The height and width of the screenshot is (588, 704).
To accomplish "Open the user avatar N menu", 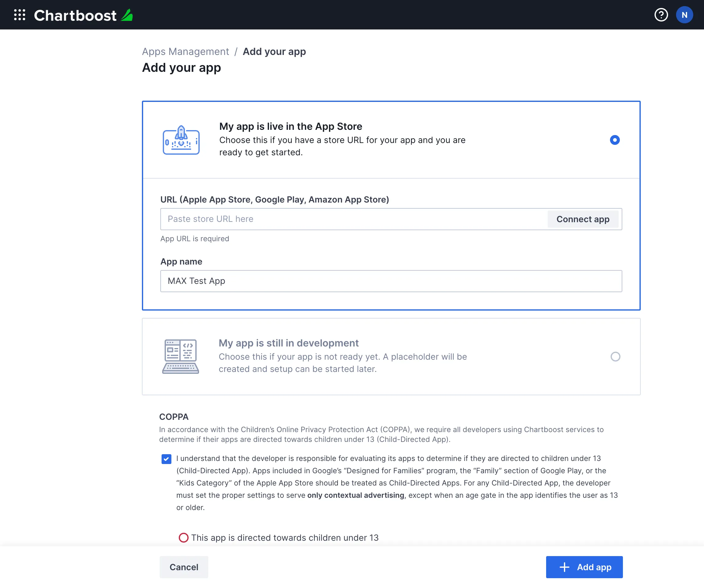I will (684, 15).
